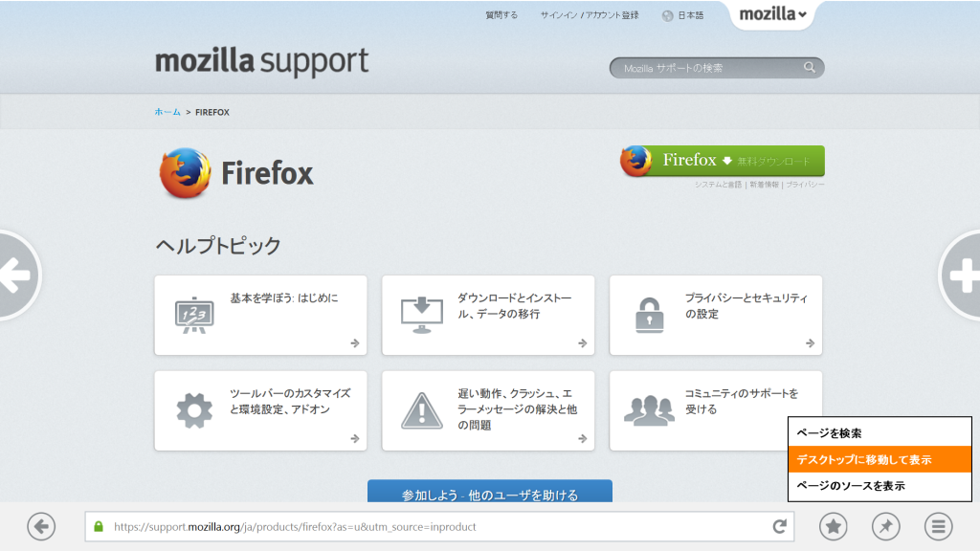This screenshot has width=980, height=551.
Task: Open the mozilla dropdown tab
Action: coord(772,13)
